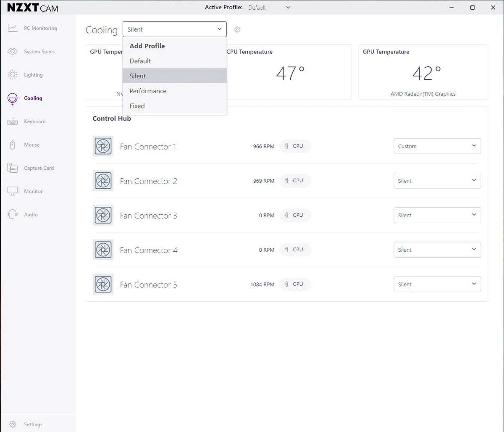The height and width of the screenshot is (432, 504).
Task: Click Add Profile in dropdown list
Action: point(147,46)
